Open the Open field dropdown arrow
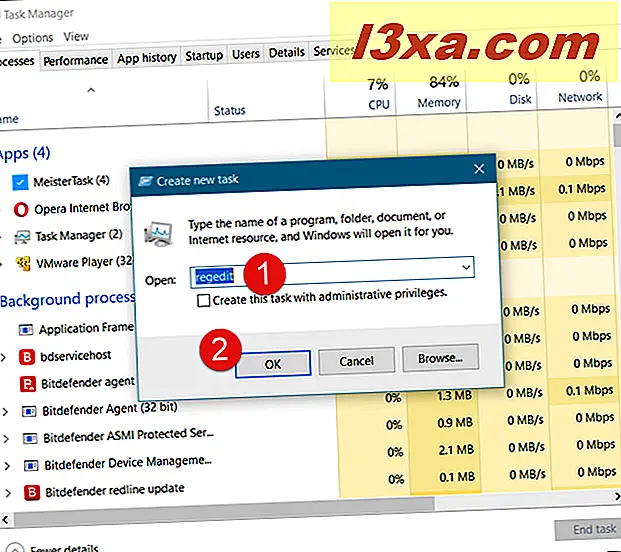The height and width of the screenshot is (552, 621). coord(466,267)
